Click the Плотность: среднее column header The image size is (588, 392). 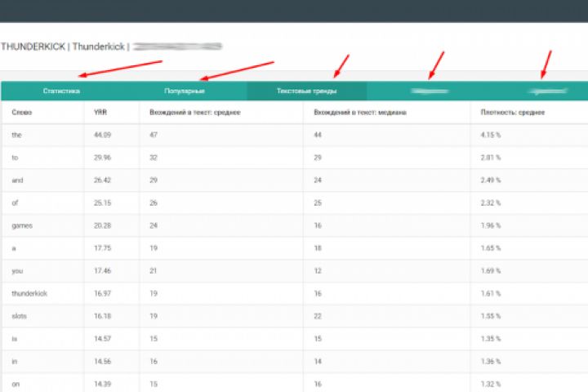click(x=513, y=112)
